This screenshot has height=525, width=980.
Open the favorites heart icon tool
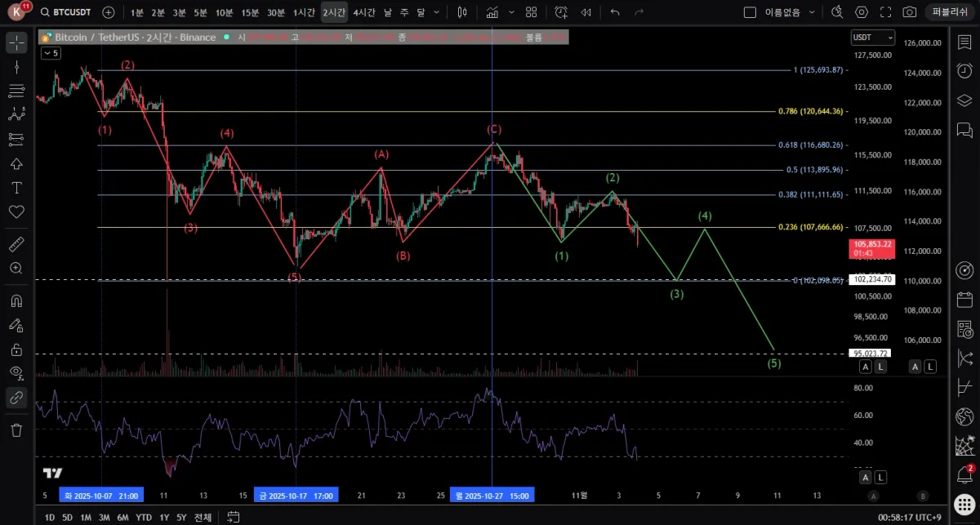[x=16, y=211]
